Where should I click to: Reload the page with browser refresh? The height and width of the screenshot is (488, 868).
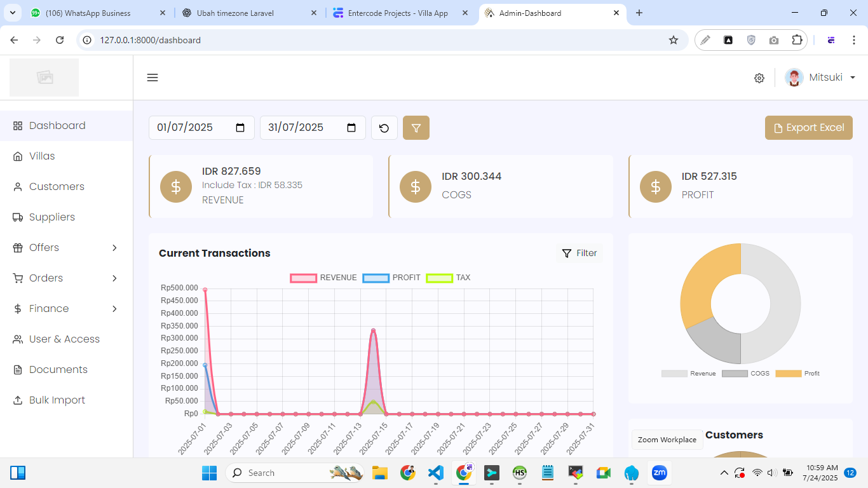(60, 40)
